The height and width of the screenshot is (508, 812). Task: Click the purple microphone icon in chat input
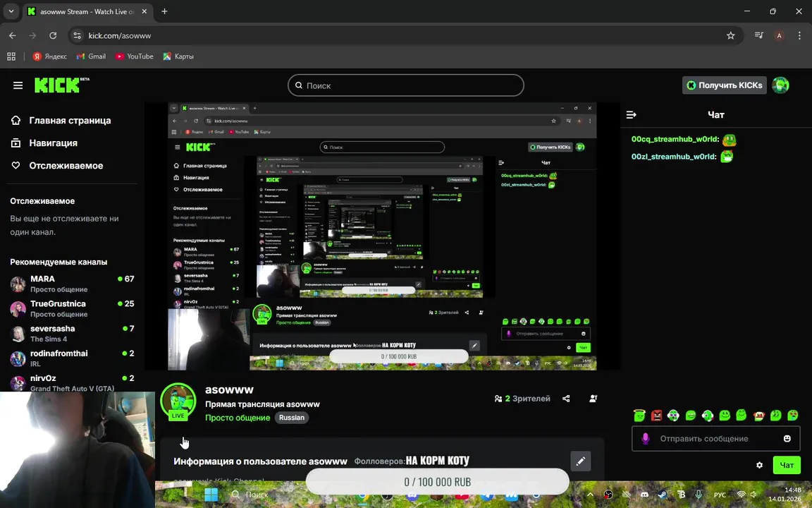click(645, 439)
